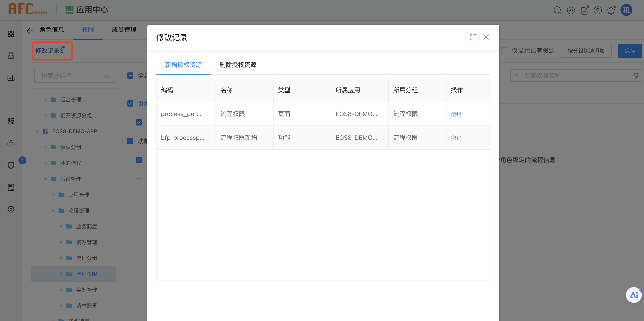This screenshot has height=321, width=644.
Task: Collapse the 流程管理 folder
Action: point(53,211)
